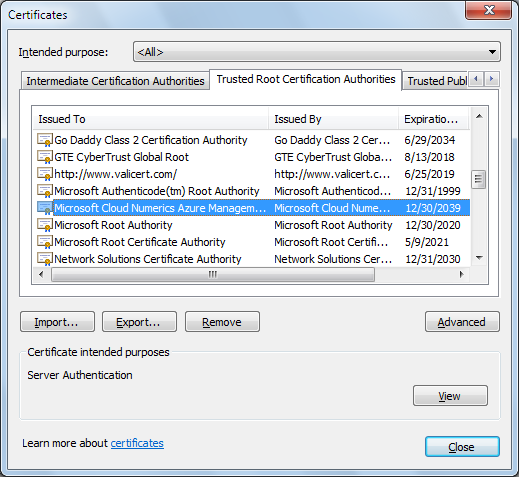
Task: Click the Go Daddy Class 2 certificate icon
Action: pos(45,140)
